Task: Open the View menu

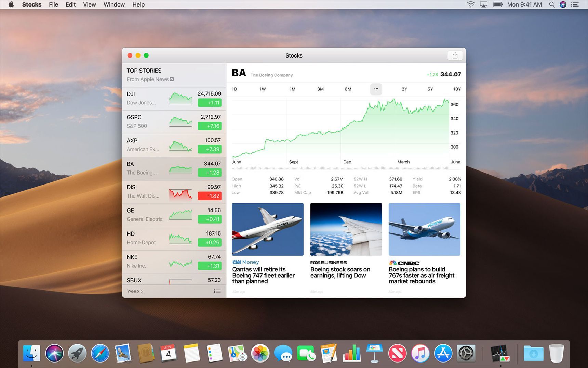Action: point(89,4)
